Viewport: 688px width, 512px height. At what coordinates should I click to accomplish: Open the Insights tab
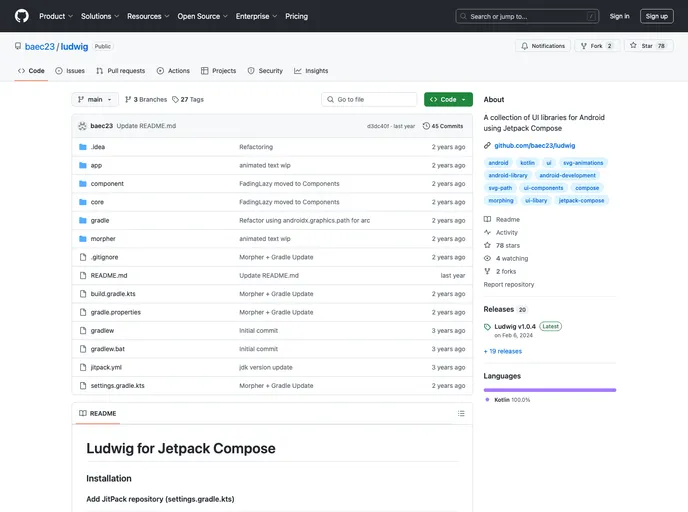(x=311, y=71)
